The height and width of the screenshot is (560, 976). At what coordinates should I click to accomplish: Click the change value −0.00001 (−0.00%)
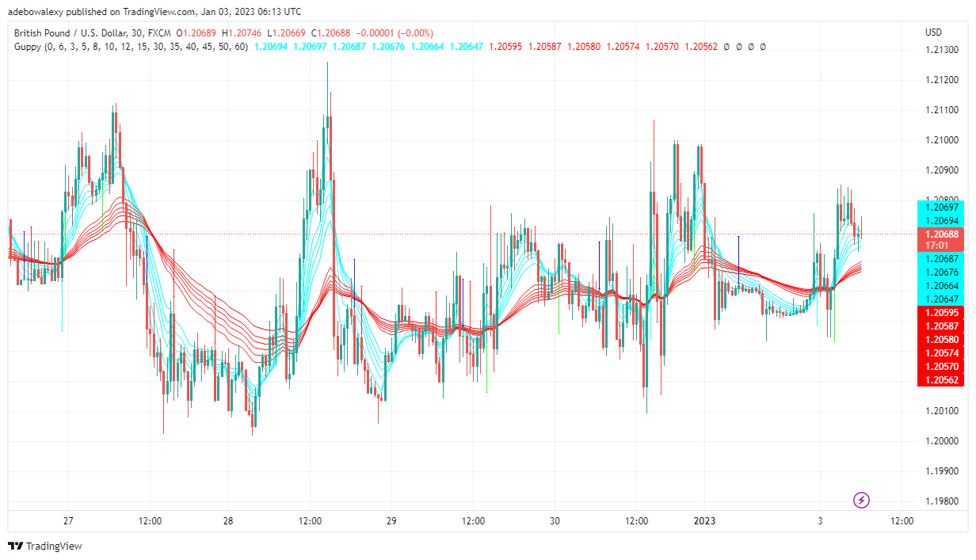click(x=395, y=32)
